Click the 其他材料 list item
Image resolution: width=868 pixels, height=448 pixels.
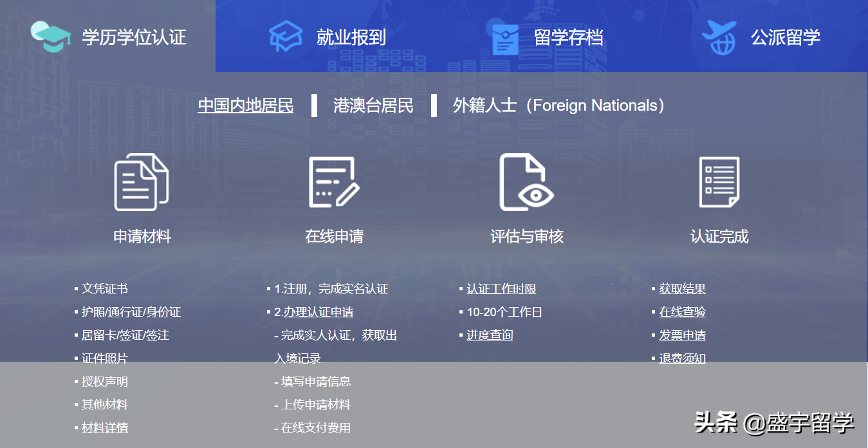[x=105, y=405]
